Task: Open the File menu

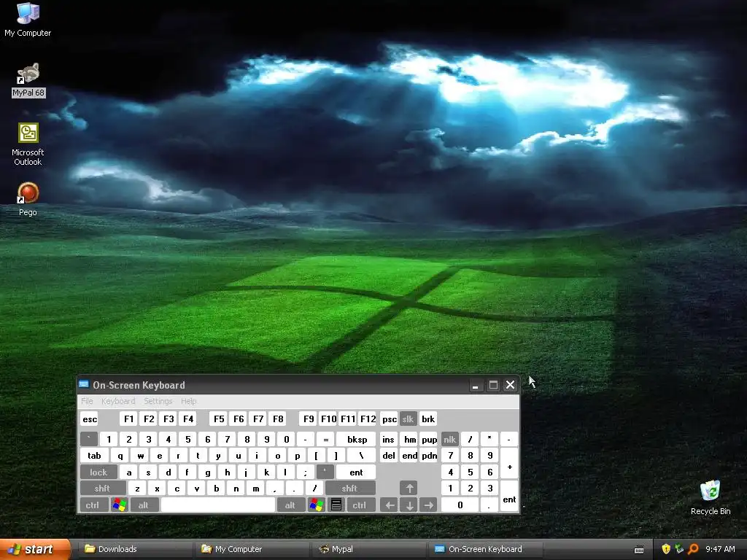Action: [x=87, y=401]
